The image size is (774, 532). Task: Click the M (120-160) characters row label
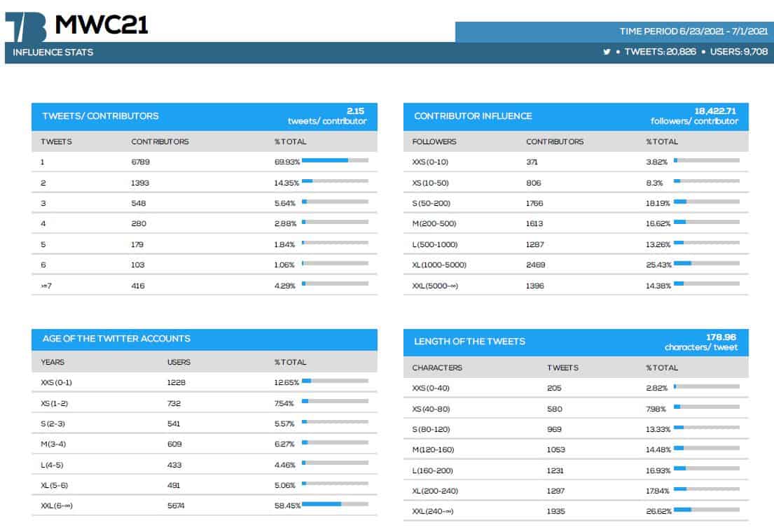[433, 449]
